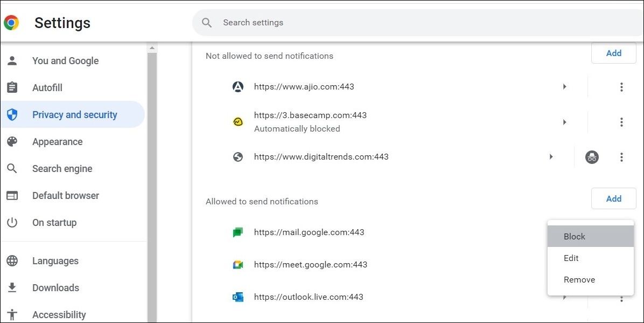Expand details for 3.basecamp.com
This screenshot has height=323, width=644.
pyautogui.click(x=565, y=122)
